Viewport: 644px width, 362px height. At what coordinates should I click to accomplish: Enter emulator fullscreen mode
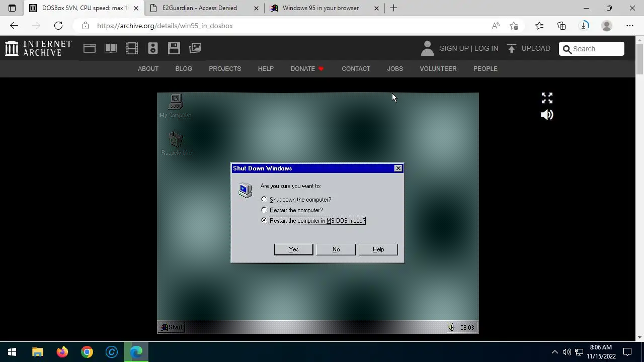pyautogui.click(x=547, y=98)
